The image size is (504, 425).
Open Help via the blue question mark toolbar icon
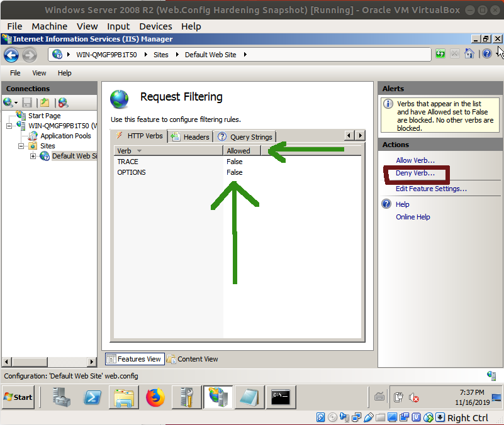[487, 53]
